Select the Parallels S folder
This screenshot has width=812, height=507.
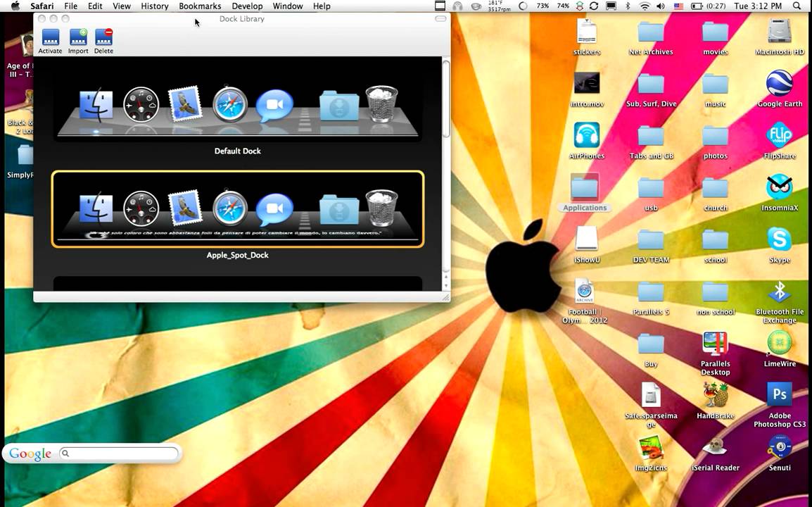point(651,292)
